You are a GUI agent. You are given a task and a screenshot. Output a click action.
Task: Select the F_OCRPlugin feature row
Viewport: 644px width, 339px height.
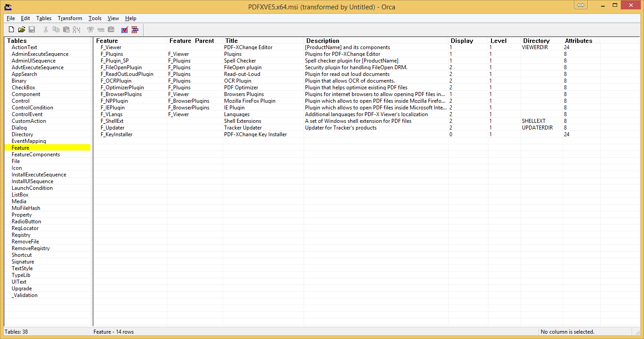coord(115,80)
